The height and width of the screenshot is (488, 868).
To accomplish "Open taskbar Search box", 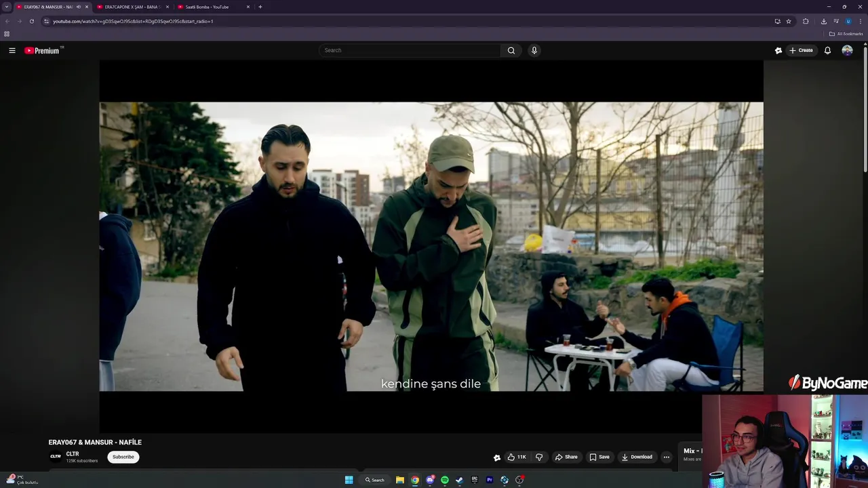I will 375,480.
